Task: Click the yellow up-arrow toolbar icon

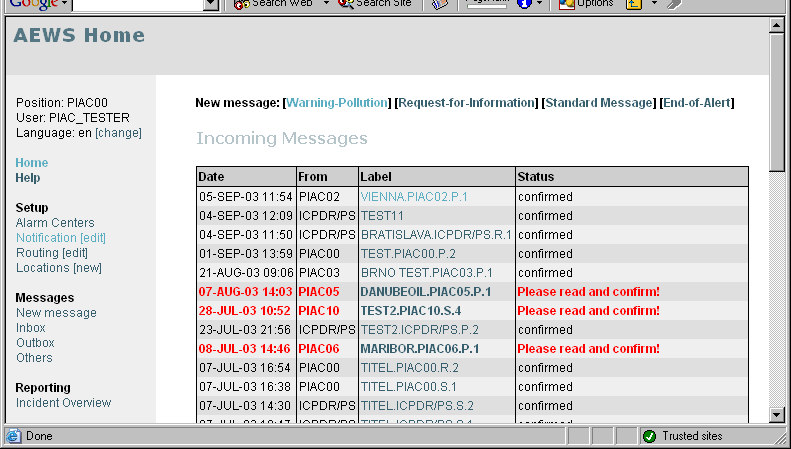Action: (634, 4)
